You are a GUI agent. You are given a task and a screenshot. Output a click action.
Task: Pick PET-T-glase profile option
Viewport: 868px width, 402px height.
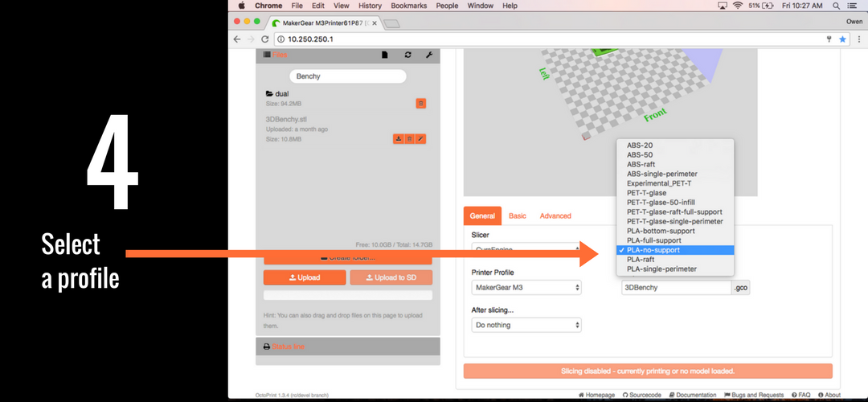(x=646, y=193)
